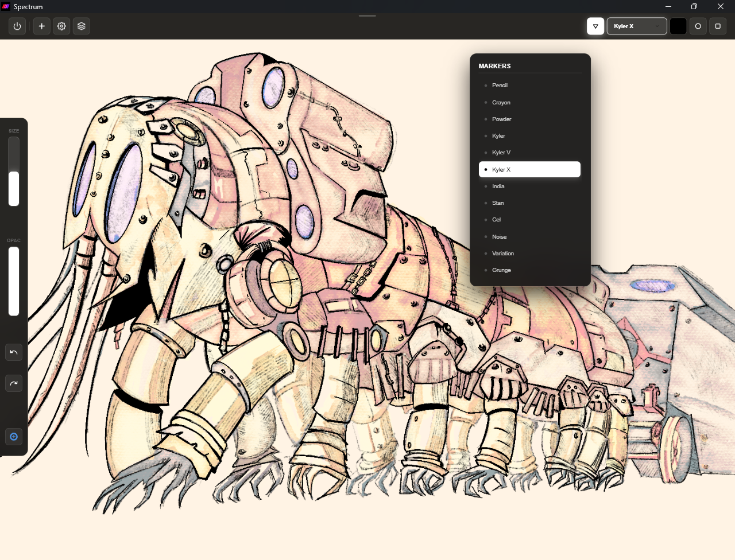
Task: Choose the Pencil marker
Action: tap(500, 85)
